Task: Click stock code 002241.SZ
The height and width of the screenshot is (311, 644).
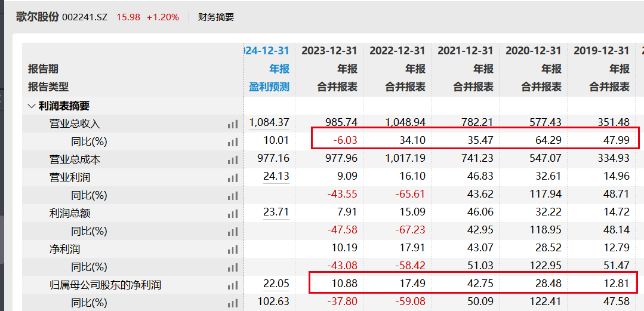Action: [85, 17]
